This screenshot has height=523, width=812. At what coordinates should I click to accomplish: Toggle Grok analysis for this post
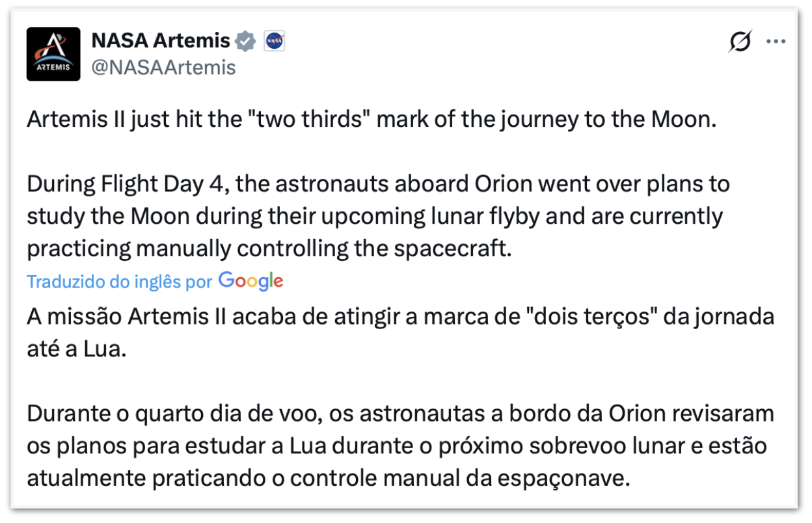[738, 40]
